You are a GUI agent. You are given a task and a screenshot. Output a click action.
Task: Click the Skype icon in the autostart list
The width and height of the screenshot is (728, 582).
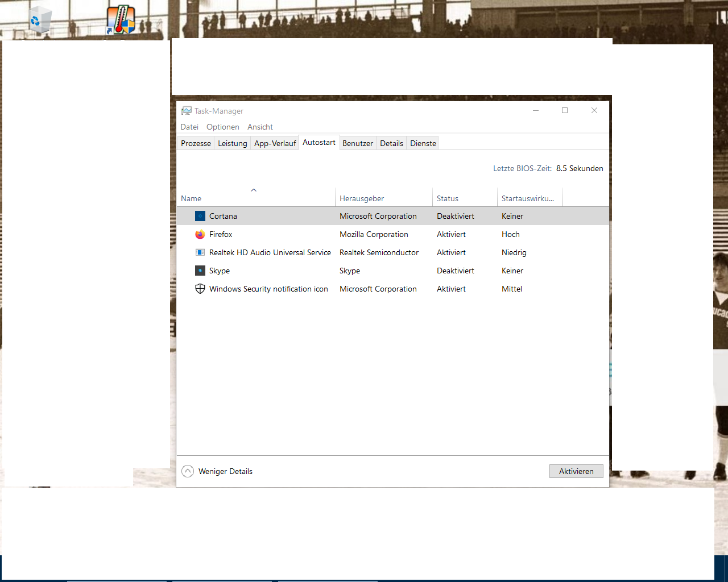(x=200, y=271)
